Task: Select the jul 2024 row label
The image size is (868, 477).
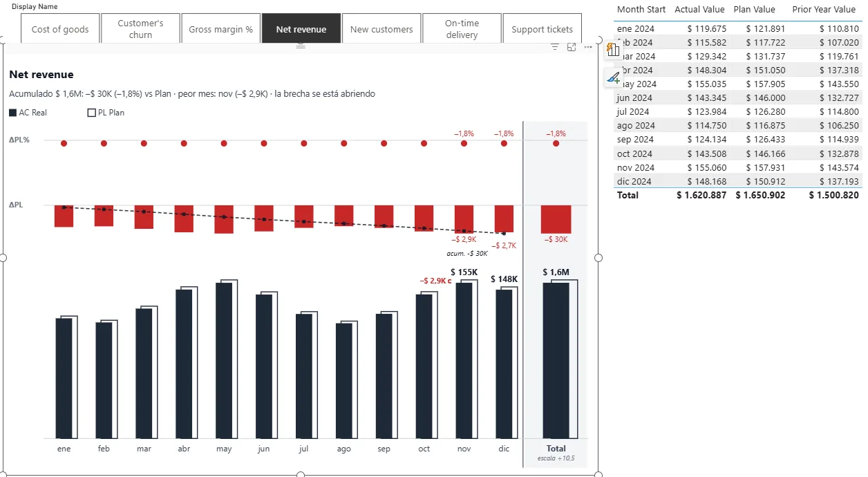Action: coord(633,112)
